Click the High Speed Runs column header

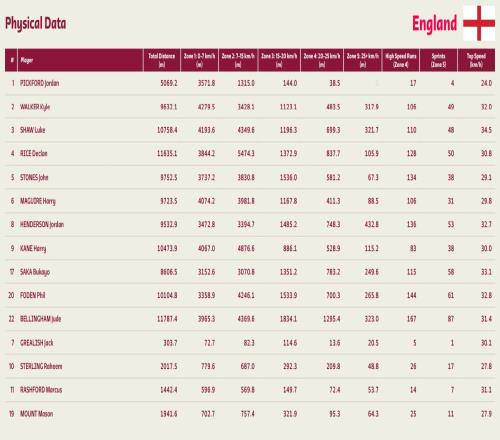[x=401, y=60]
